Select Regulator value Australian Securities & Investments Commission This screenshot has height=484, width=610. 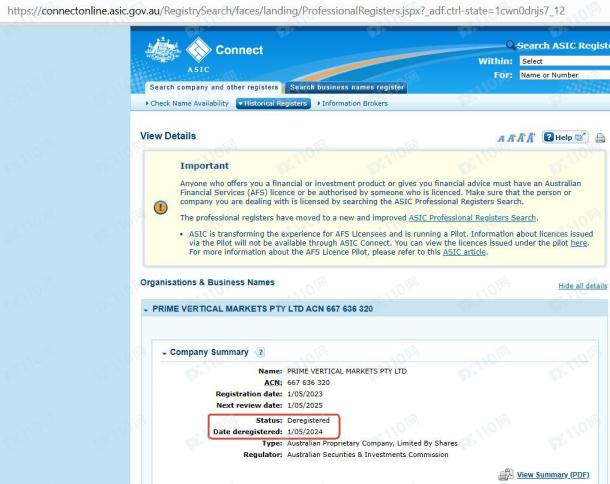[368, 454]
